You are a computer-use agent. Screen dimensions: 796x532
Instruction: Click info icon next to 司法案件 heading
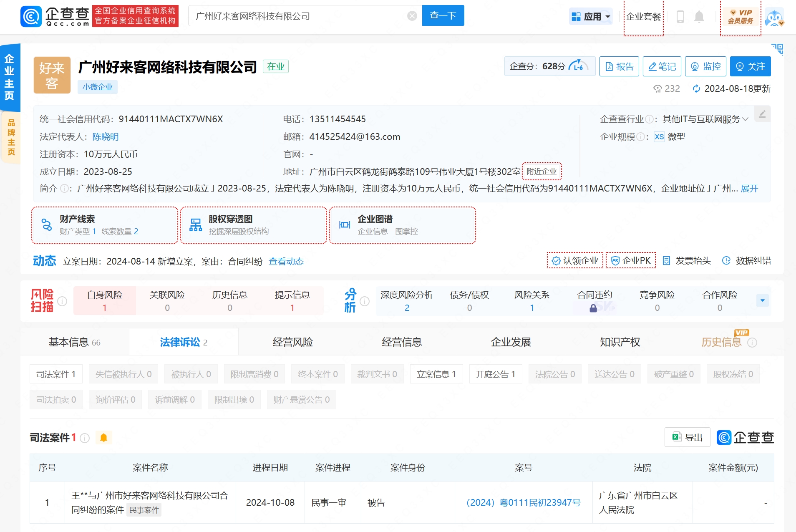point(85,438)
